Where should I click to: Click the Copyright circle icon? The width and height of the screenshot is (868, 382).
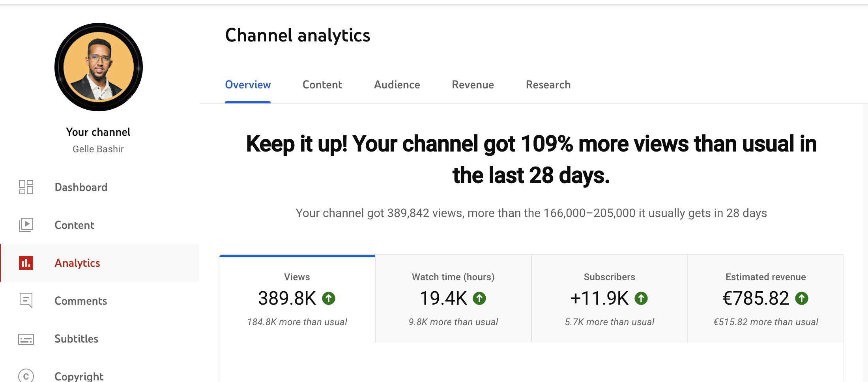(x=26, y=376)
